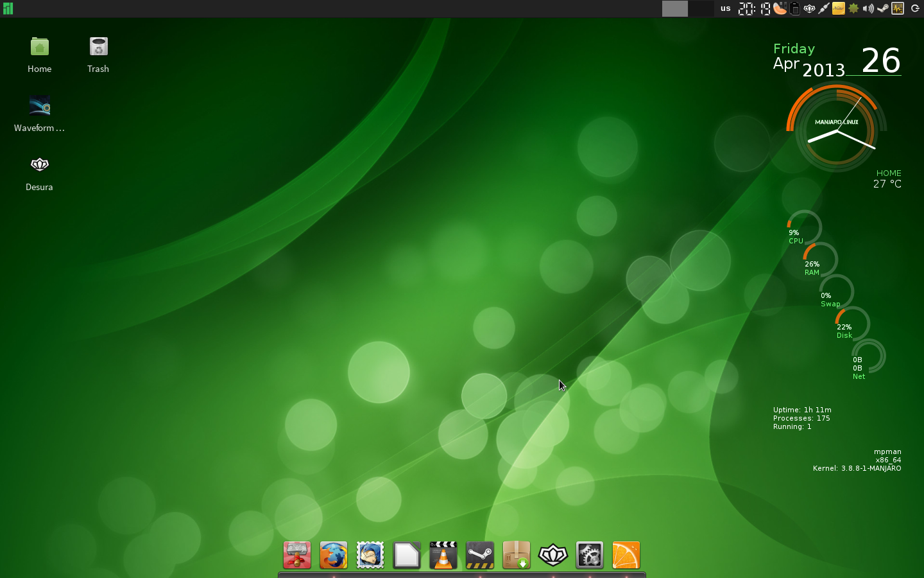The width and height of the screenshot is (924, 578).
Task: Open the package installer dock icon
Action: (x=517, y=555)
